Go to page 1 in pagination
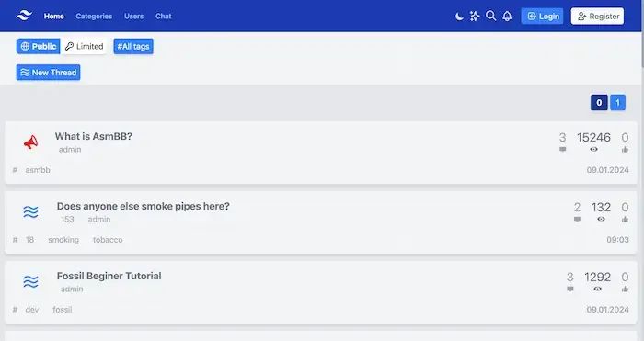 pyautogui.click(x=617, y=103)
